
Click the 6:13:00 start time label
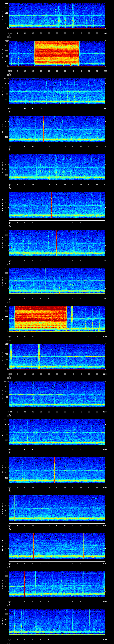(9, 488)
